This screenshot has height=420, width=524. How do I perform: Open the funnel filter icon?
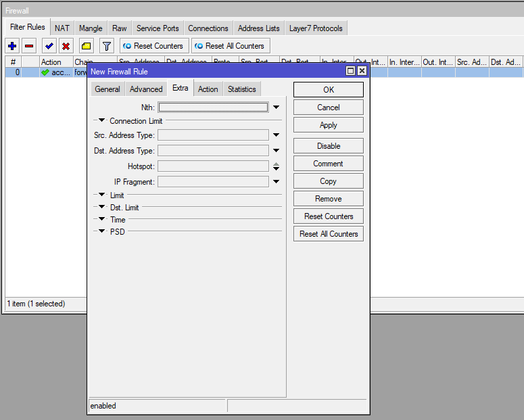pos(106,46)
